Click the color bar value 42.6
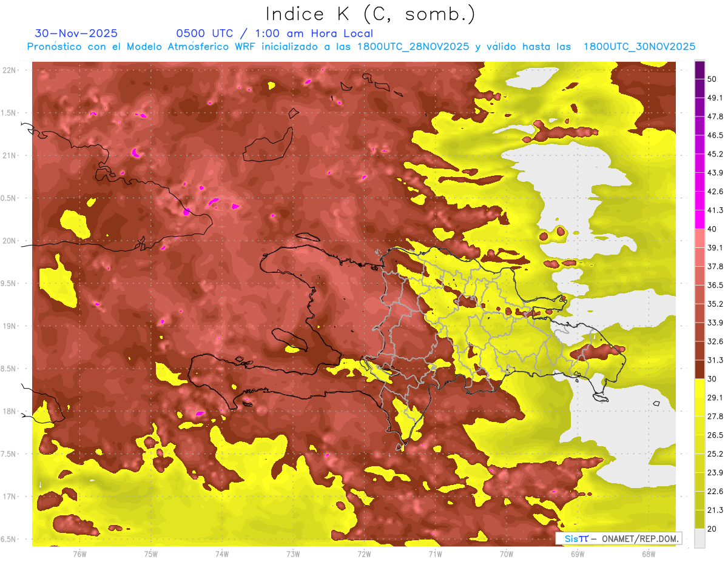The width and height of the screenshot is (728, 562). tap(715, 192)
